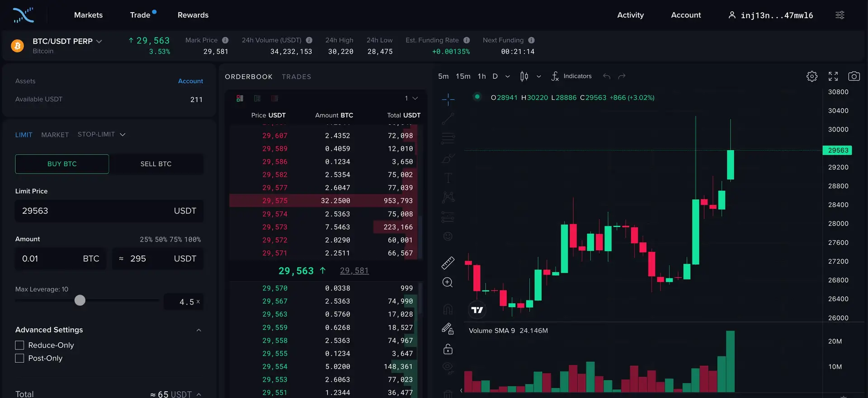
Task: Switch to the TRADES tab
Action: point(296,77)
